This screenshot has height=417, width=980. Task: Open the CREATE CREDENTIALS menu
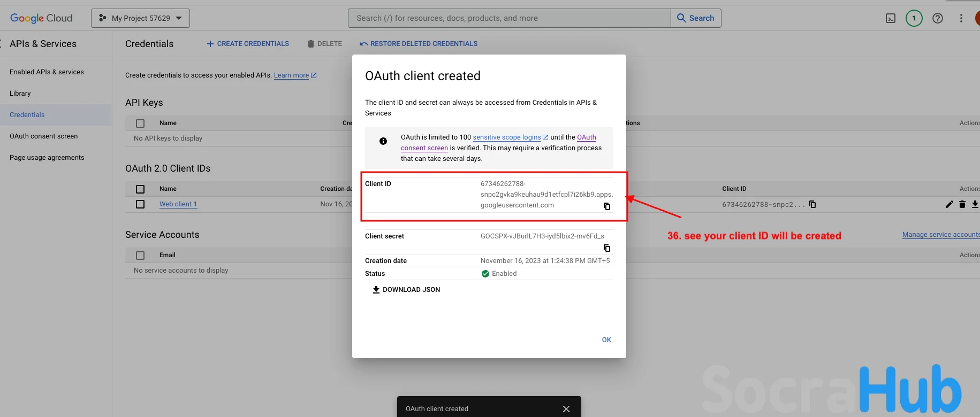tap(248, 44)
